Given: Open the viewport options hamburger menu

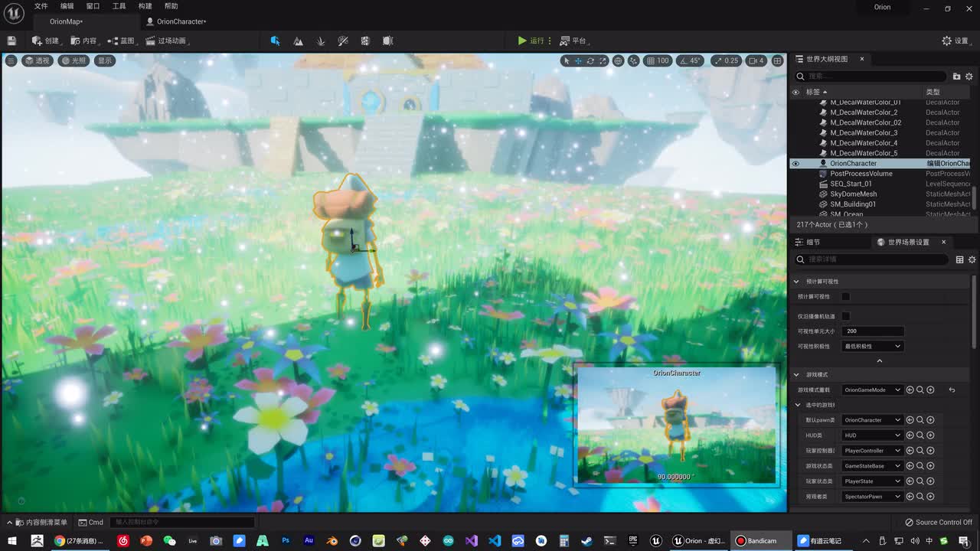Looking at the screenshot, I should click(11, 60).
